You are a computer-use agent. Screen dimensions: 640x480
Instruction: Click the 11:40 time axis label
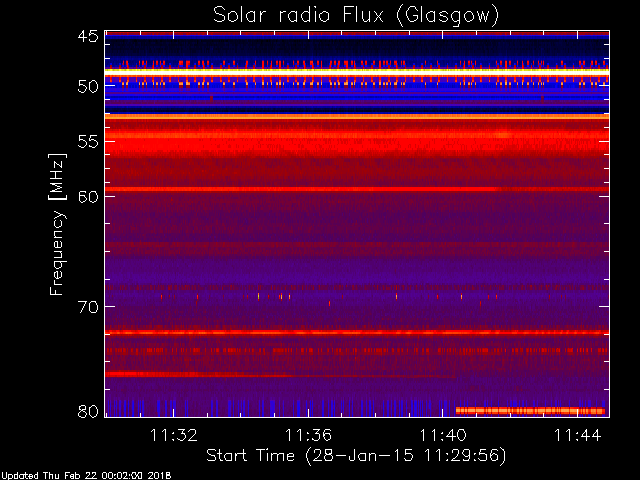pyautogui.click(x=443, y=435)
